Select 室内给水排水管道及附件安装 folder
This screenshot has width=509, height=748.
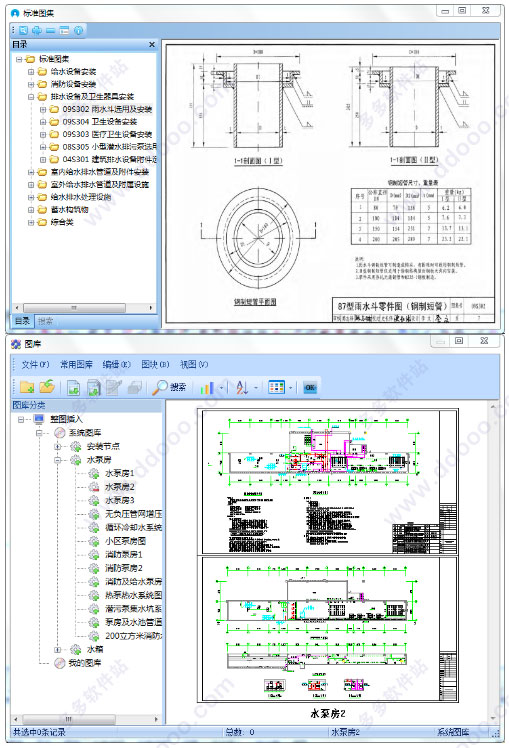coord(100,172)
